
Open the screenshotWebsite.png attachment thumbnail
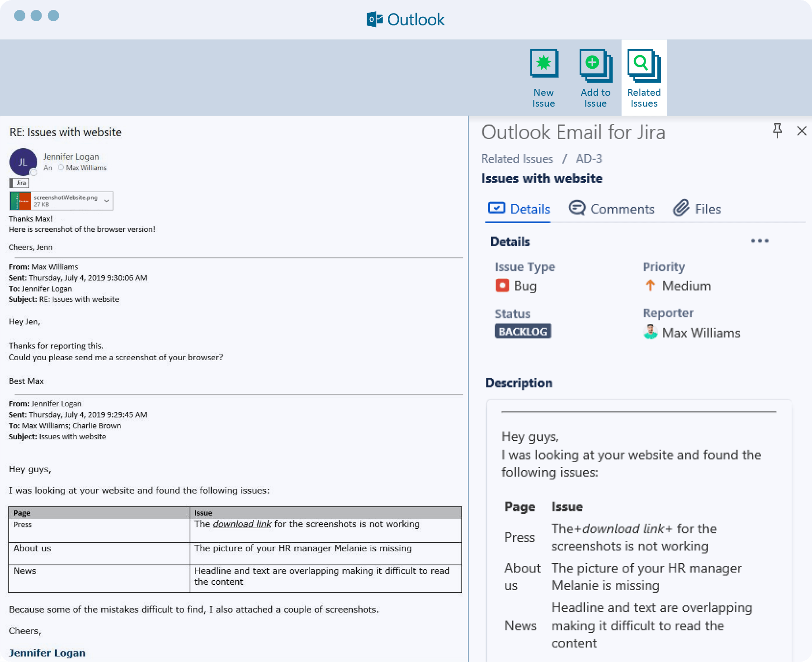tap(21, 201)
